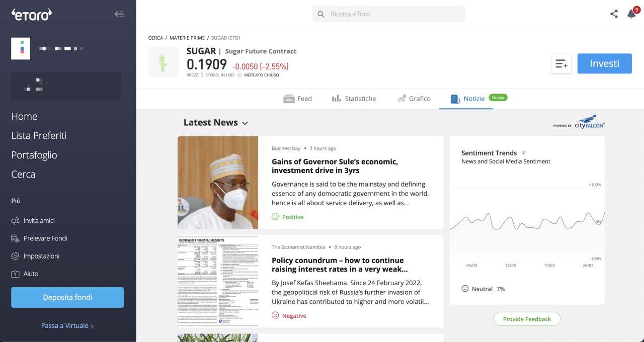The width and height of the screenshot is (644, 342).
Task: Click the user profile avatar
Action: [21, 49]
